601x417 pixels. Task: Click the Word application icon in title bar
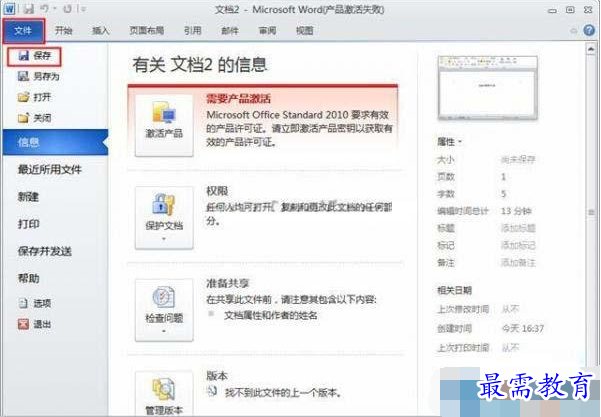pos(9,8)
